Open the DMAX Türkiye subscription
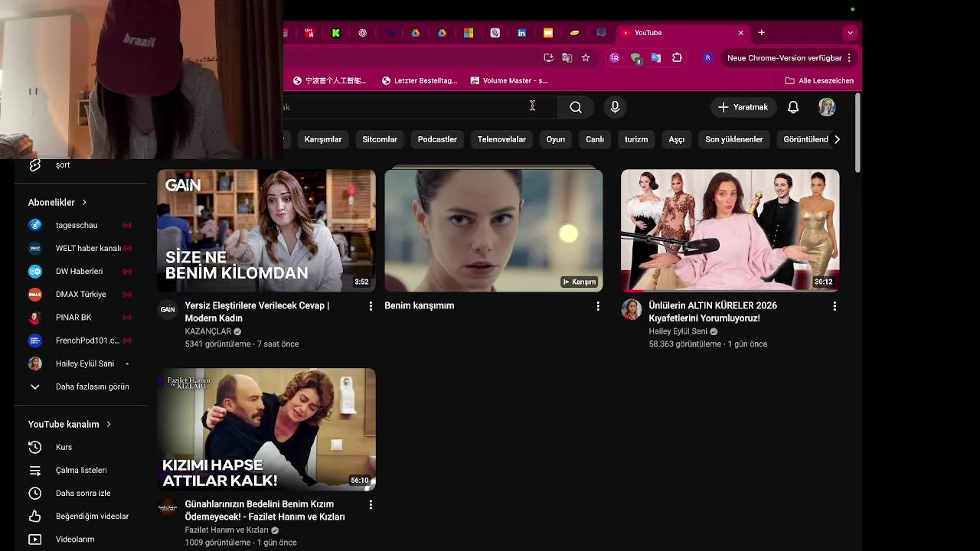Viewport: 980px width, 551px height. click(80, 294)
